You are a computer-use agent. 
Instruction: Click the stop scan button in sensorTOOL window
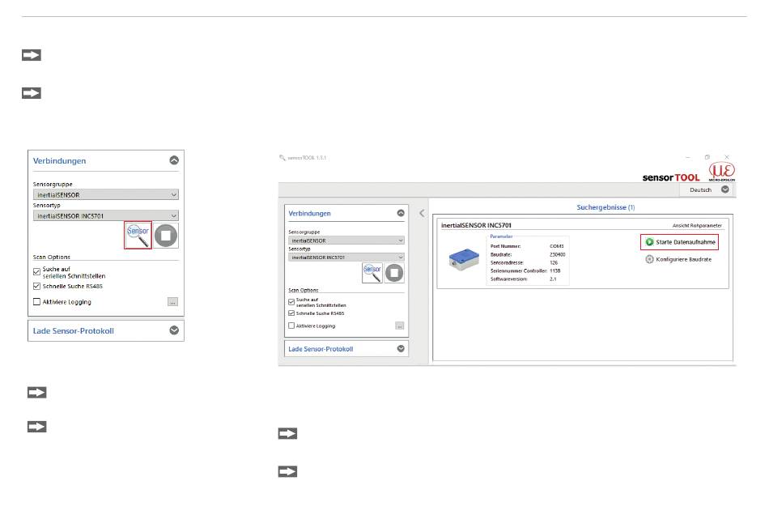(394, 273)
